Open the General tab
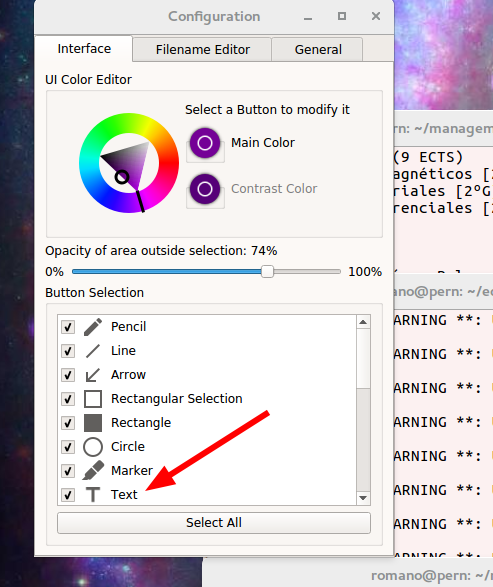Viewport: 493px width, 587px height. click(x=318, y=49)
